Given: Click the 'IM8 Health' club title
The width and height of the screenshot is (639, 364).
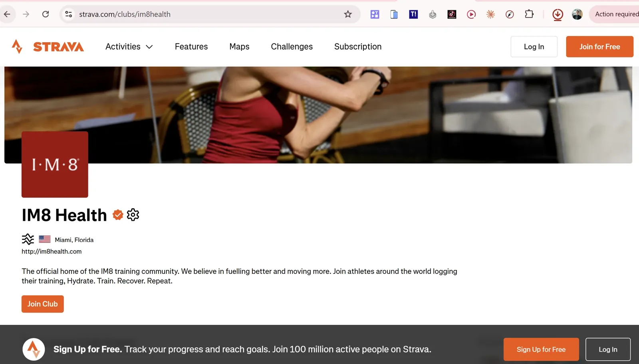Looking at the screenshot, I should [x=64, y=215].
